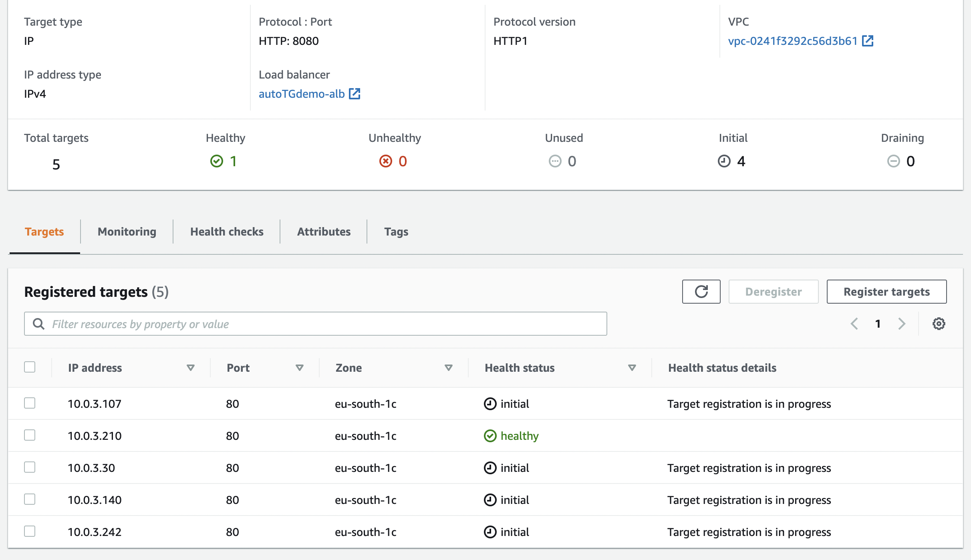Click the search magnifier icon in filter
The width and height of the screenshot is (971, 560).
pos(38,324)
